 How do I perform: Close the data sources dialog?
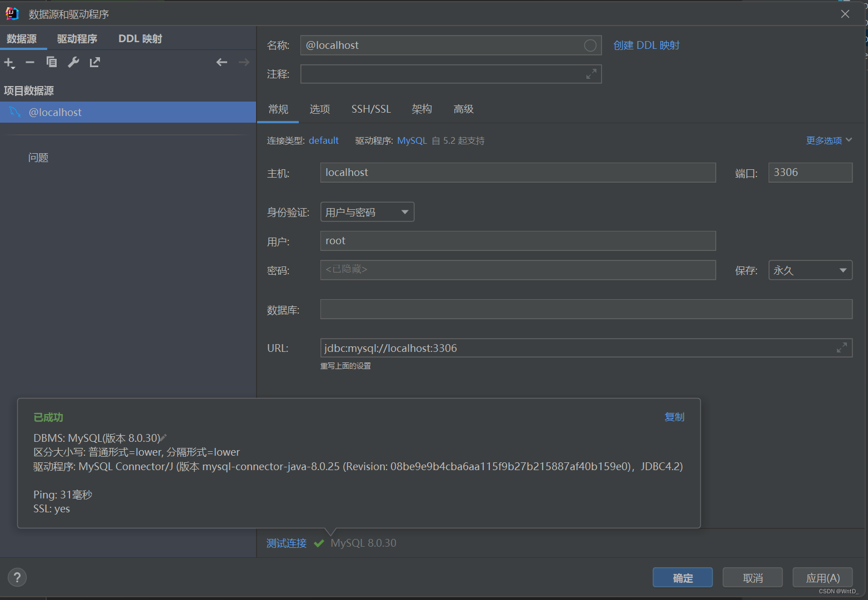coord(845,14)
